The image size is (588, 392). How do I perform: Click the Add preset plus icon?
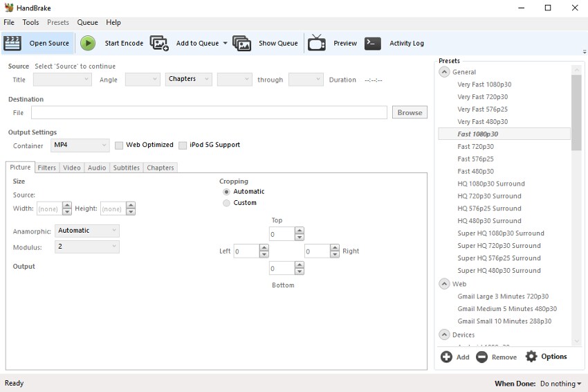tap(446, 357)
